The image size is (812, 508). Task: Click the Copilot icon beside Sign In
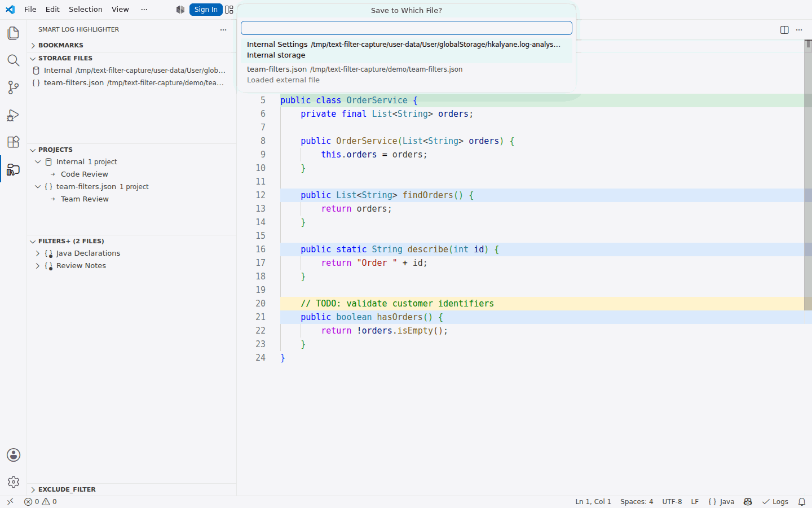180,10
